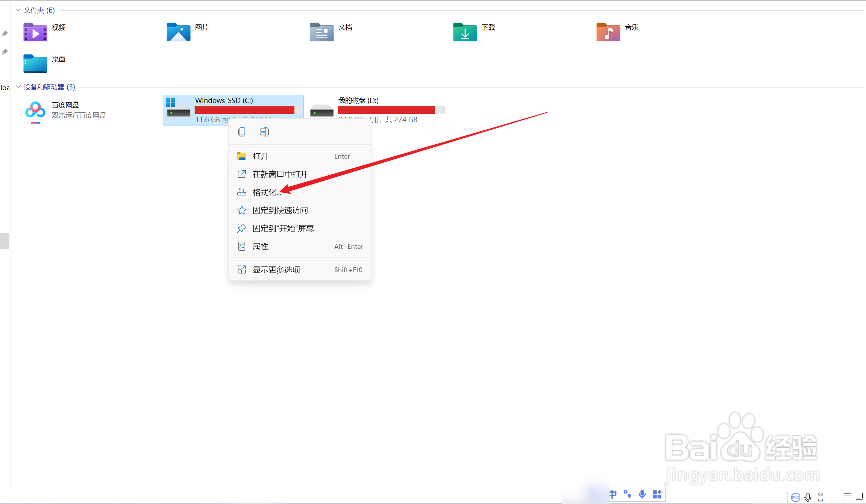Switch to large thumbnails view

click(x=859, y=496)
